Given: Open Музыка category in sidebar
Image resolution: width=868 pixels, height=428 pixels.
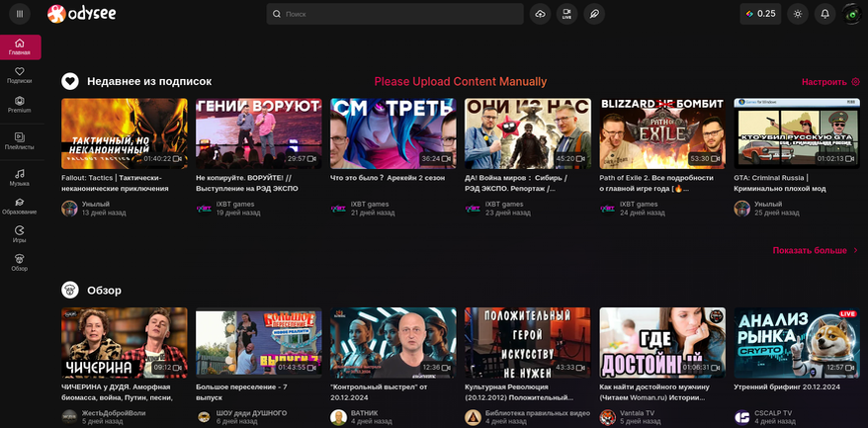Looking at the screenshot, I should pyautogui.click(x=20, y=178).
